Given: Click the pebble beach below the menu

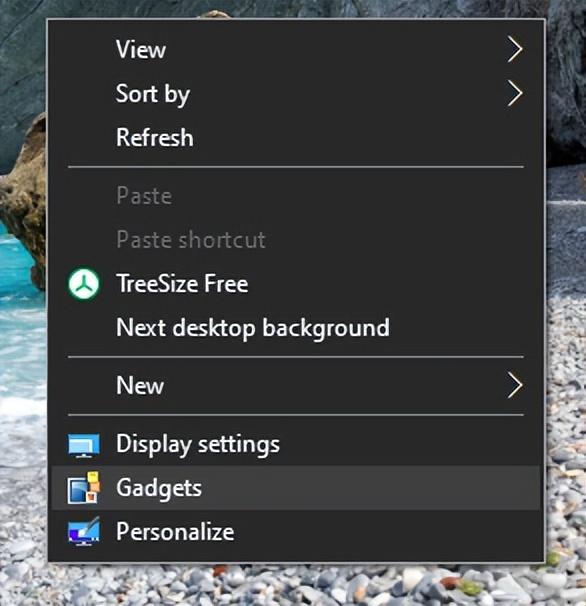Looking at the screenshot, I should [294, 584].
